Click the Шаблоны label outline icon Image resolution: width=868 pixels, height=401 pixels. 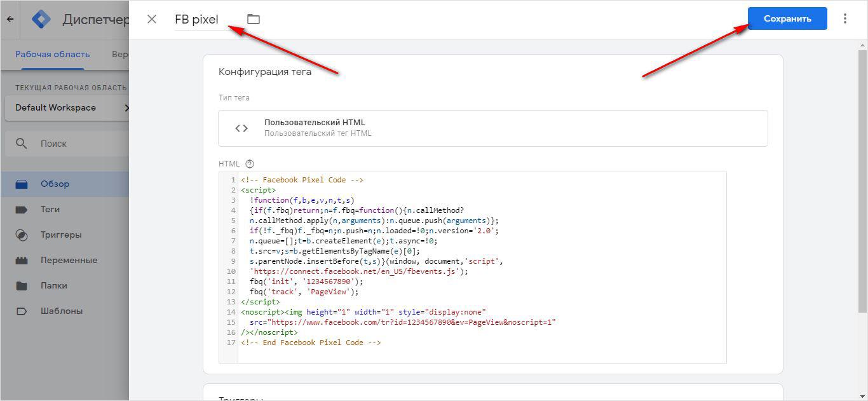point(22,311)
